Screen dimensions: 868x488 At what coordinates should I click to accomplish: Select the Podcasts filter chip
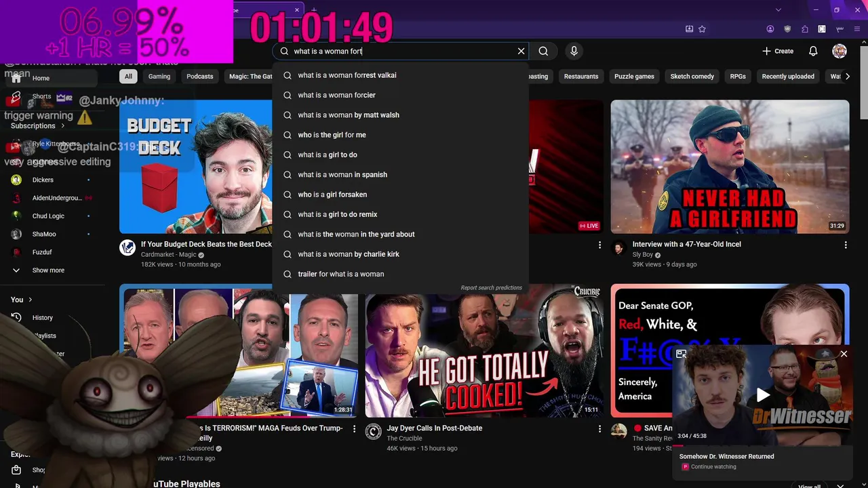200,77
